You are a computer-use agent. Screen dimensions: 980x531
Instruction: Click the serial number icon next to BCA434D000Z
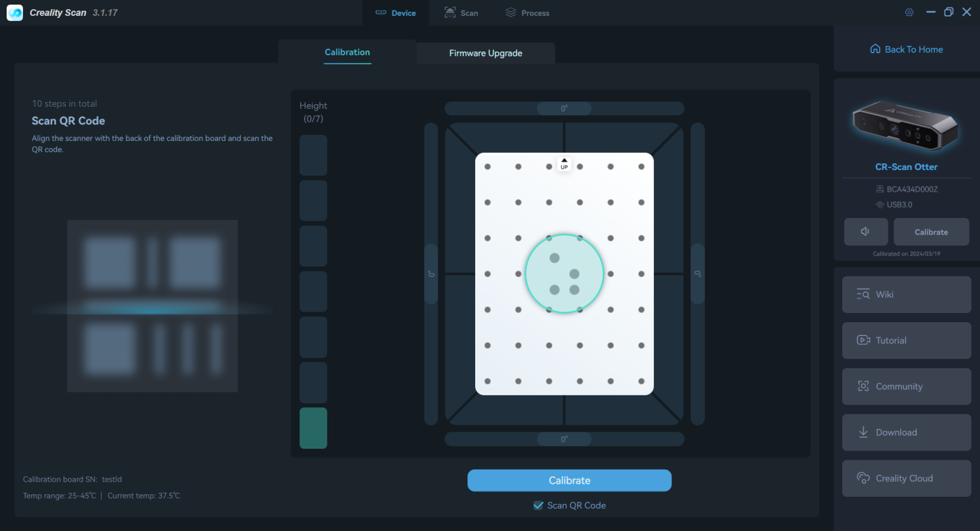(880, 190)
